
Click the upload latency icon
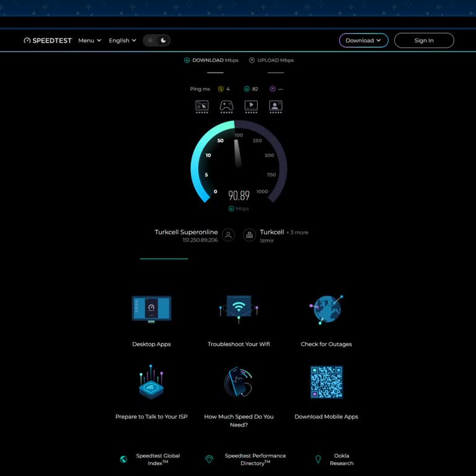coord(273,89)
